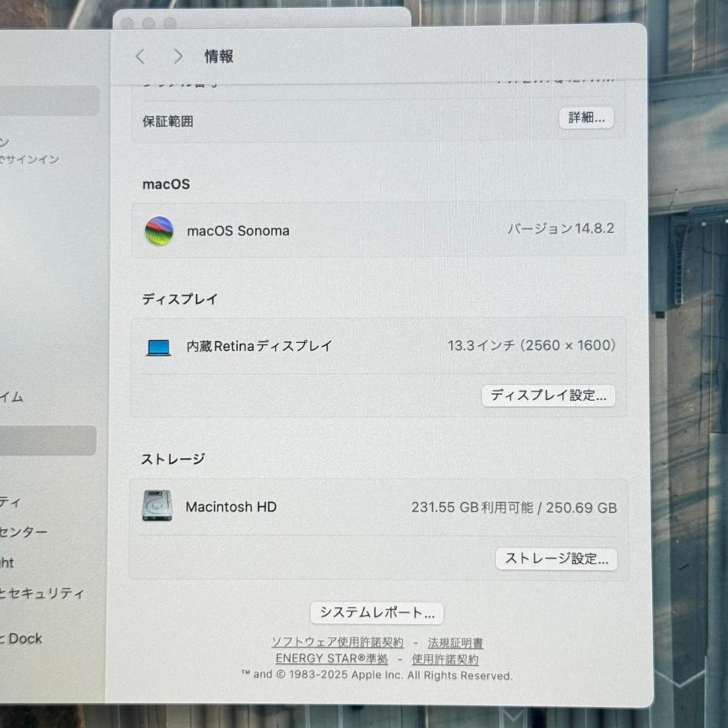Open warranty details via 詳細 button
The image size is (728, 728).
[x=586, y=118]
